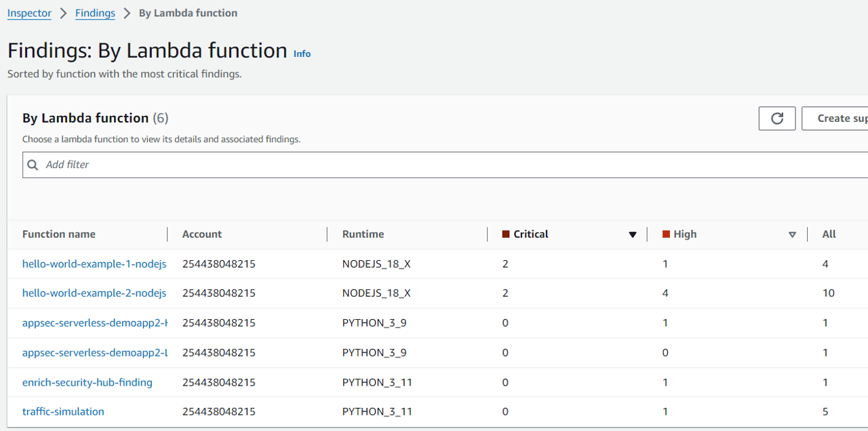
Task: Click the All column header
Action: [829, 234]
